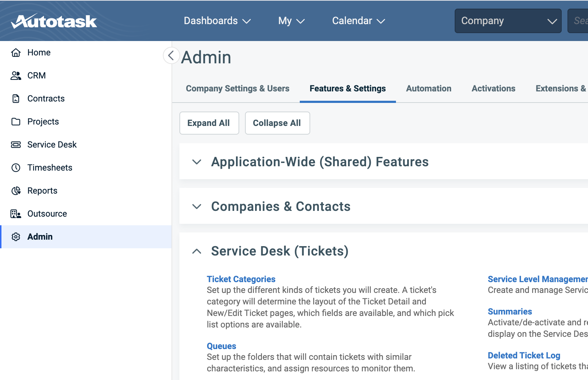588x380 pixels.
Task: Select Admin in the sidebar
Action: (86, 237)
